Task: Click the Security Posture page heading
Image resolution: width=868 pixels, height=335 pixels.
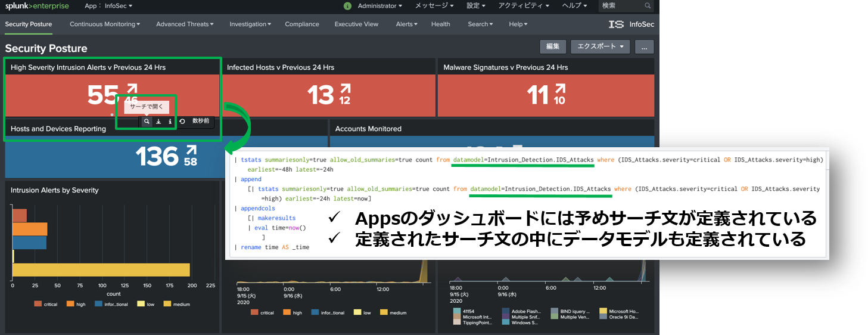Action: (46, 48)
